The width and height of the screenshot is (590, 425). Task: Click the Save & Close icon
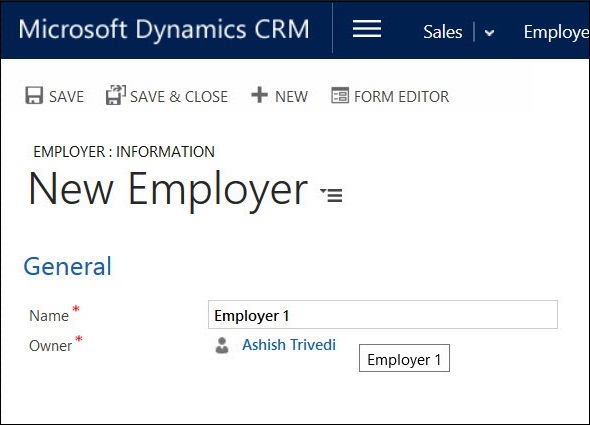click(116, 95)
